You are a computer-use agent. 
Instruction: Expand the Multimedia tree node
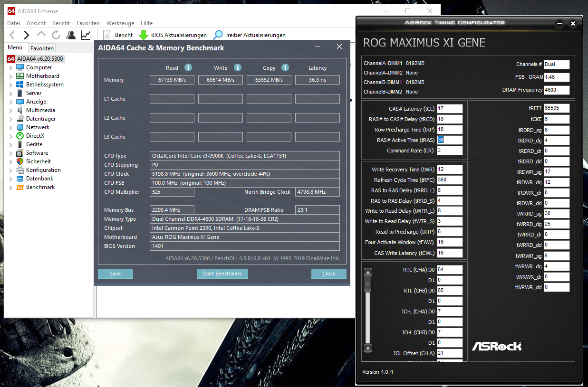click(11, 110)
